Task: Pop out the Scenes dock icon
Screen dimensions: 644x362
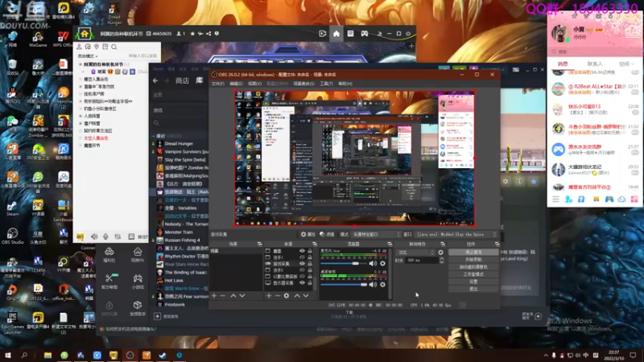Action: 259,244
